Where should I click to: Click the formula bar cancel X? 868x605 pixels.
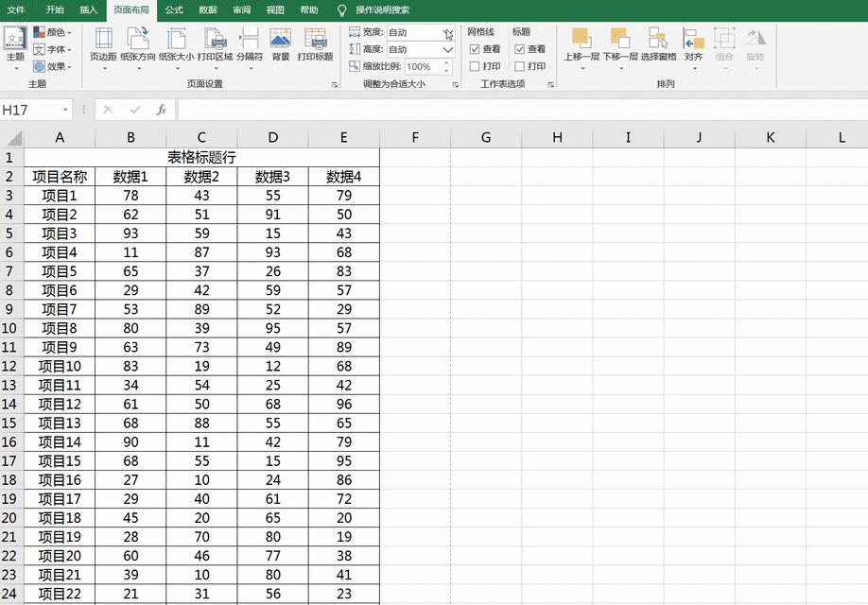tap(108, 110)
